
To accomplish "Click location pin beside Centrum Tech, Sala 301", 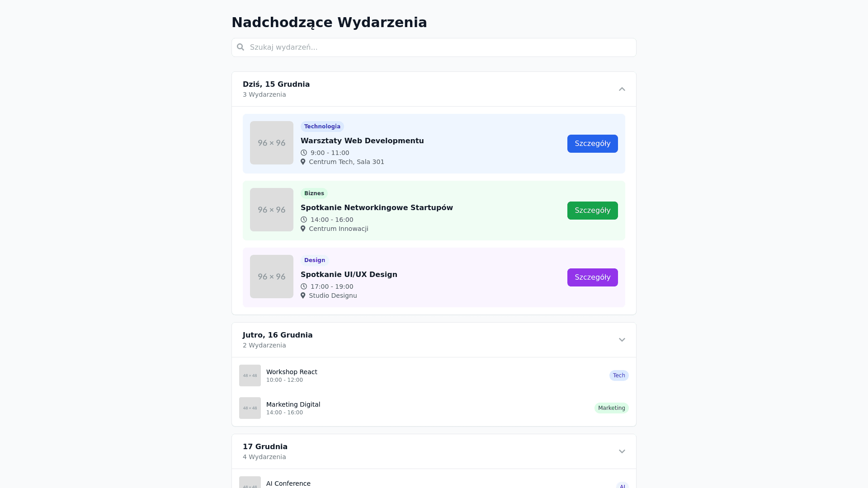I will point(303,162).
